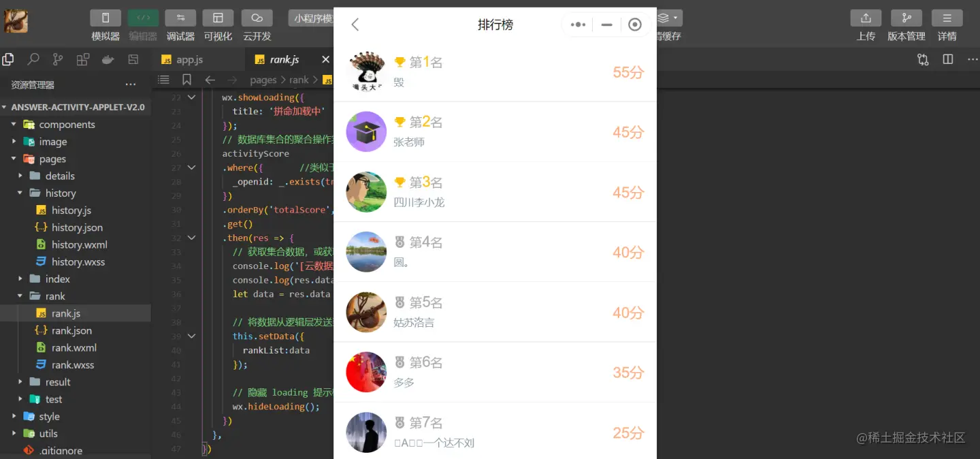980x459 pixels.
Task: Toggle the 调试器 debugger panel button
Action: pyautogui.click(x=180, y=18)
